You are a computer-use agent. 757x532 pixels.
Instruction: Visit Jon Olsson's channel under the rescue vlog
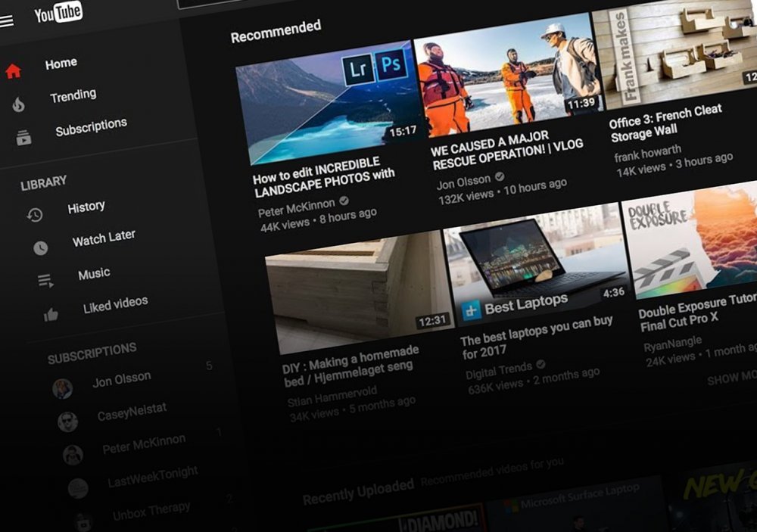(463, 182)
